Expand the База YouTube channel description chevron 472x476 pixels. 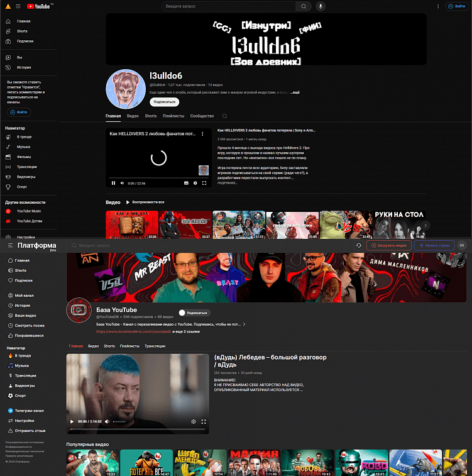[x=244, y=324]
